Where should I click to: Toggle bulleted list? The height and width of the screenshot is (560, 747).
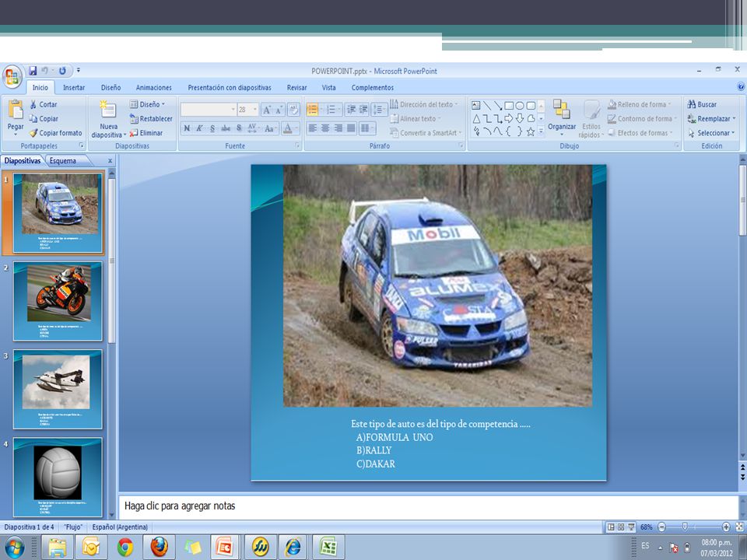tap(313, 110)
